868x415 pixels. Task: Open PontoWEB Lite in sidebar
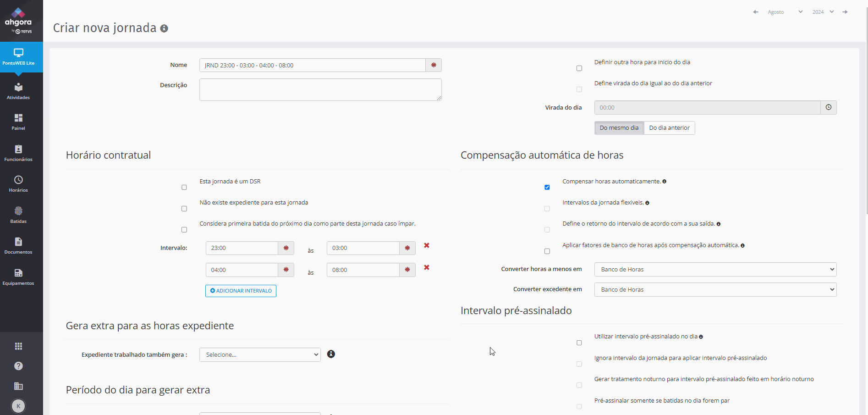[x=18, y=57]
